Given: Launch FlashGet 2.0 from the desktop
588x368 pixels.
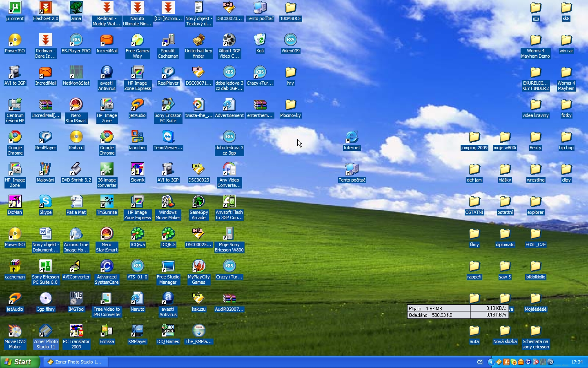Looking at the screenshot, I should coord(46,11).
